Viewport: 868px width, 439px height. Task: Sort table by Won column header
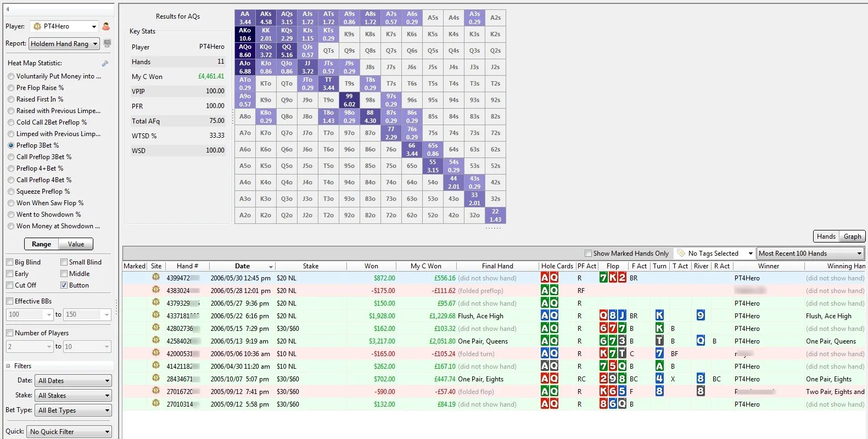tap(371, 266)
